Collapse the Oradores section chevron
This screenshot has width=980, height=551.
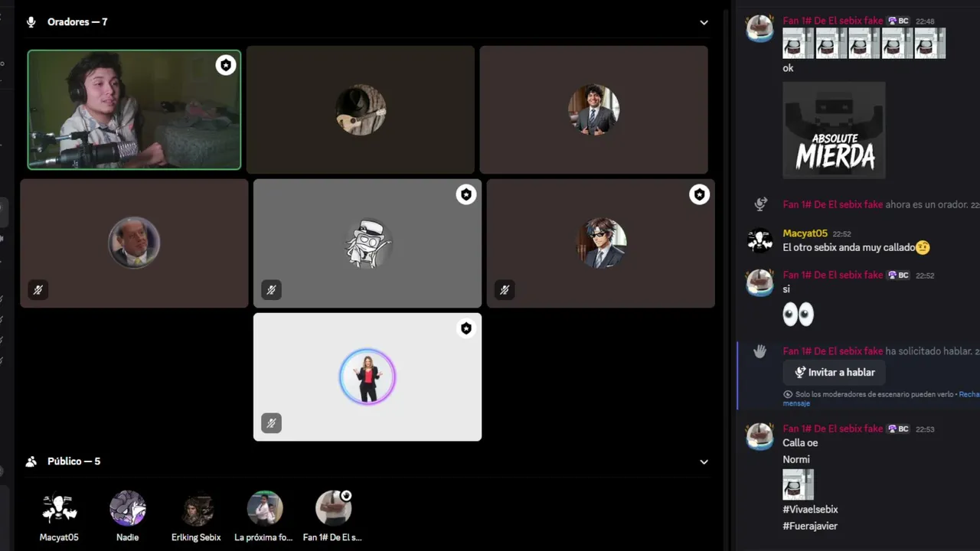tap(704, 22)
